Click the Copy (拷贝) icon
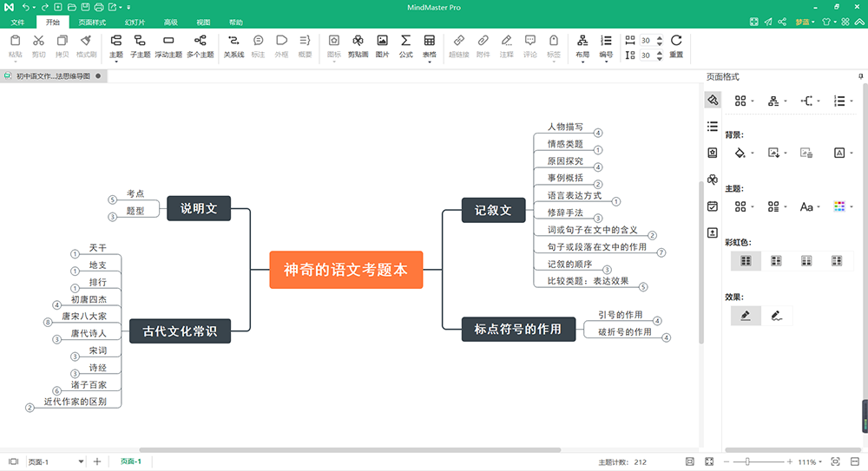 [62, 41]
